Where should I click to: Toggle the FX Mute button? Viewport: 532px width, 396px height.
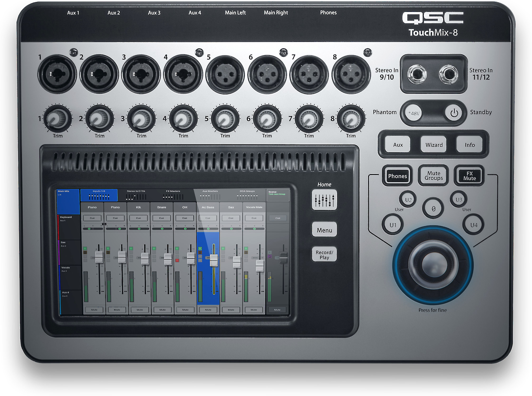pyautogui.click(x=469, y=176)
